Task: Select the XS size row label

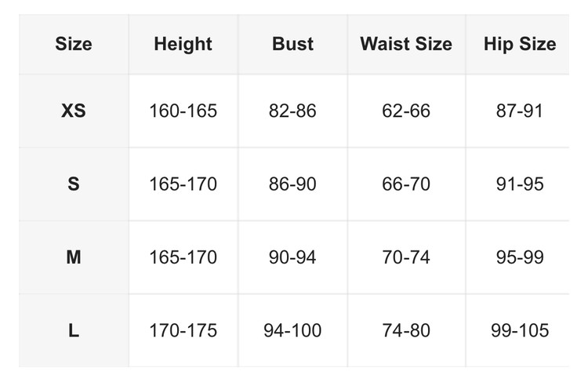Action: point(74,111)
